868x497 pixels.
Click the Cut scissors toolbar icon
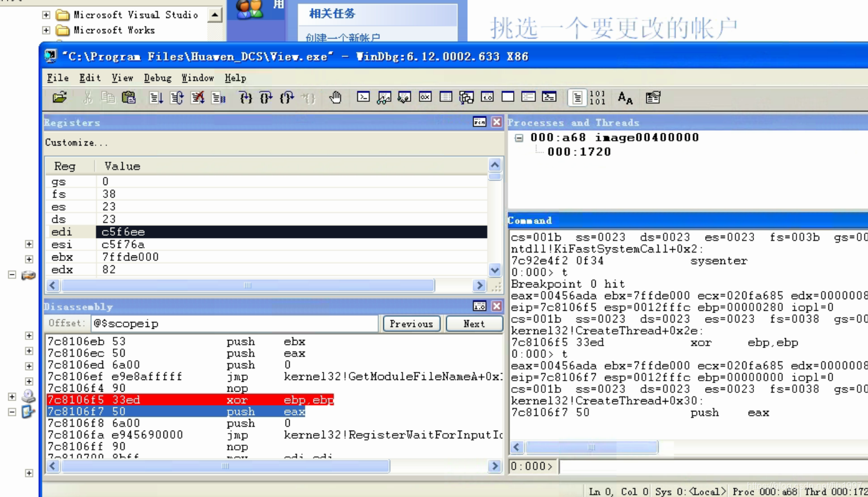coord(87,98)
